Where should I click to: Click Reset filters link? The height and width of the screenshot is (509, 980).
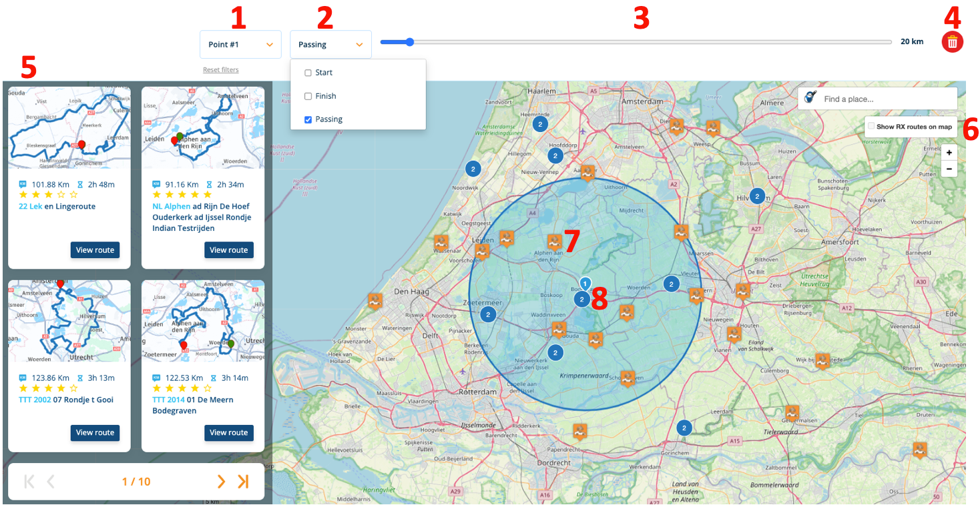(x=221, y=70)
